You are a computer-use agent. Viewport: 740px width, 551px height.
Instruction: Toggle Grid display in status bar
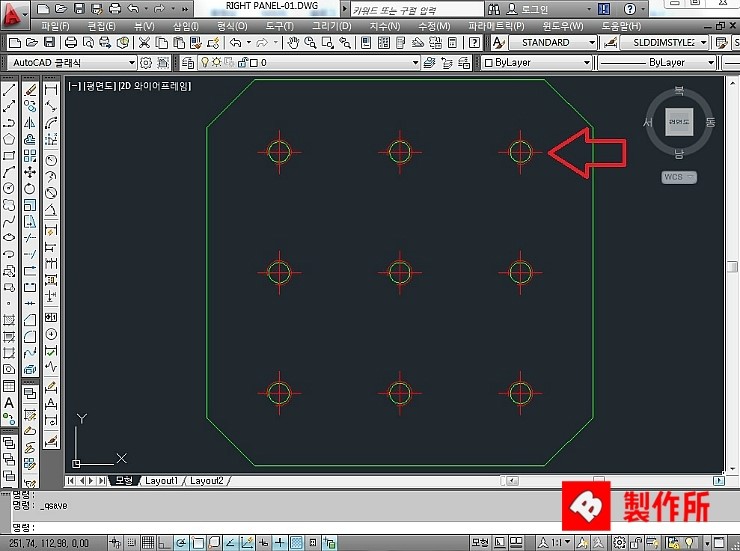[x=148, y=543]
